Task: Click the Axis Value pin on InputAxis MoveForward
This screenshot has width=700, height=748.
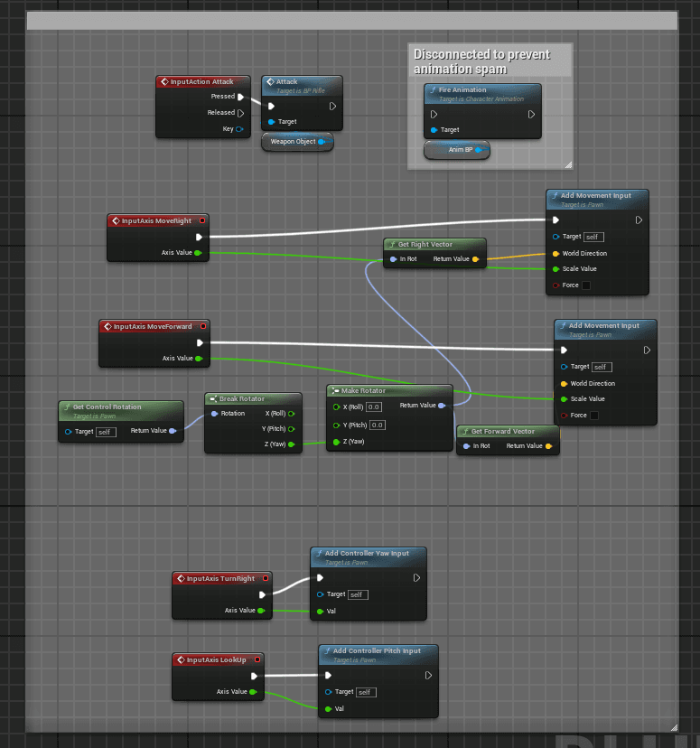Action: (199, 359)
